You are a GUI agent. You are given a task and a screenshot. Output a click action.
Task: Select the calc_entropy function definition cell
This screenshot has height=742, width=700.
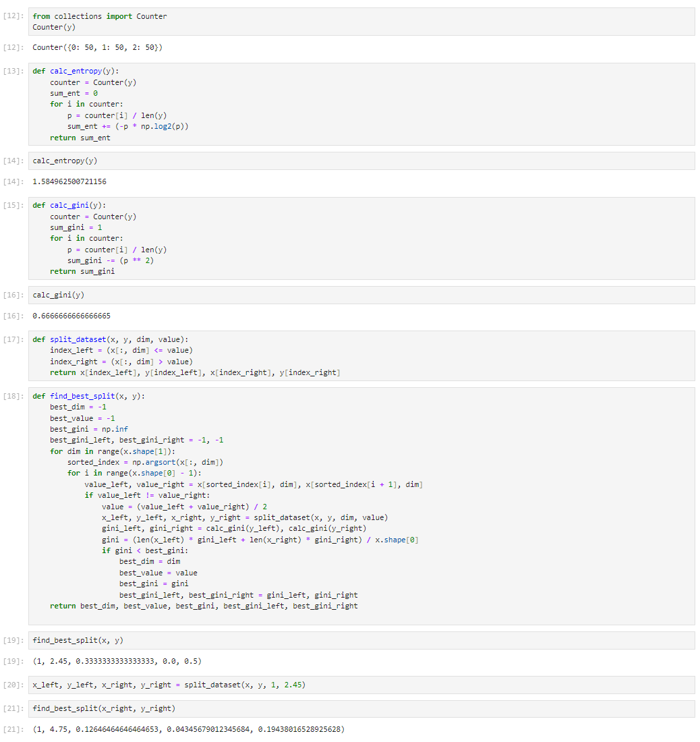361,104
